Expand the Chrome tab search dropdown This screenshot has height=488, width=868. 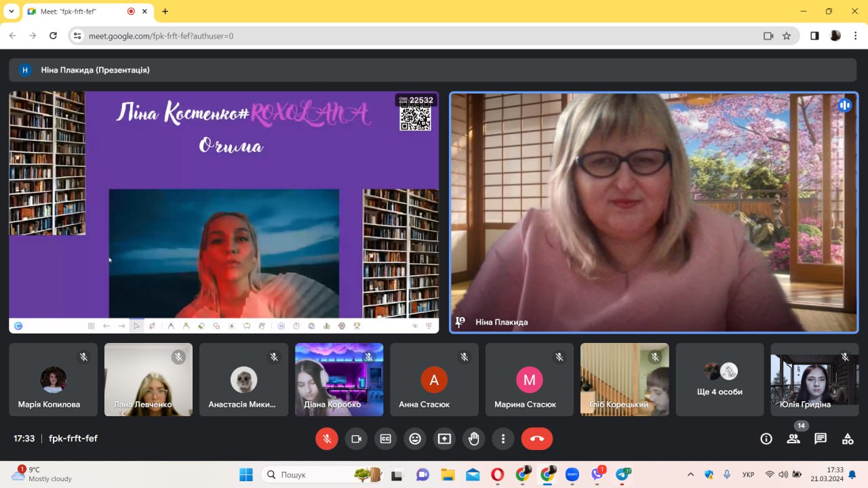click(12, 12)
